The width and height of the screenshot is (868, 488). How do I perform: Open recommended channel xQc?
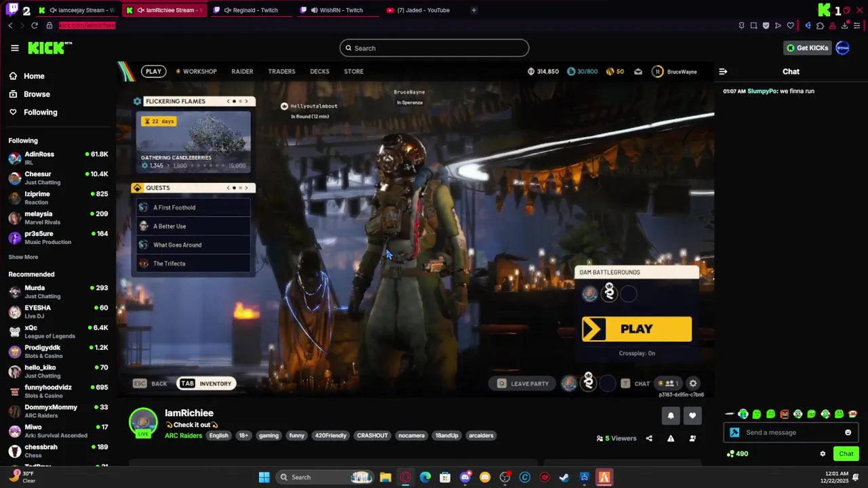click(58, 331)
